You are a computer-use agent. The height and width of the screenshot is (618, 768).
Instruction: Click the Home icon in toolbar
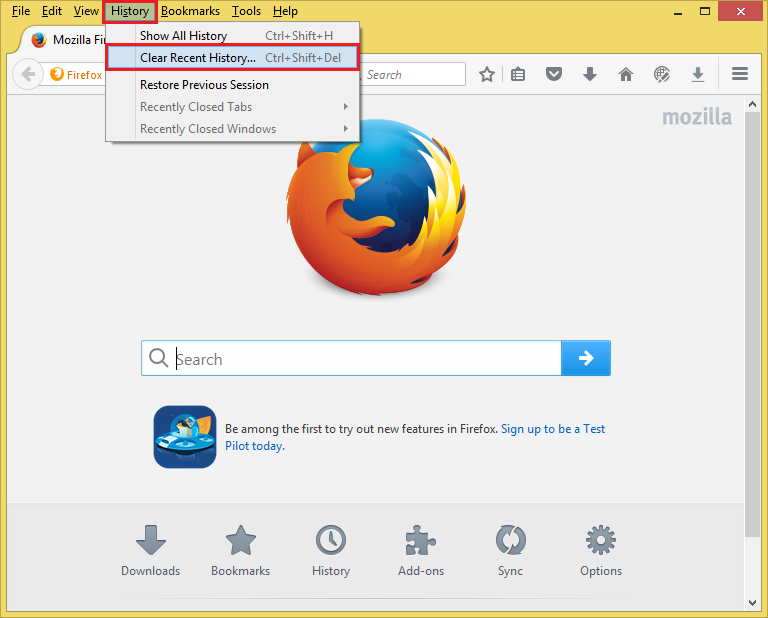click(625, 74)
